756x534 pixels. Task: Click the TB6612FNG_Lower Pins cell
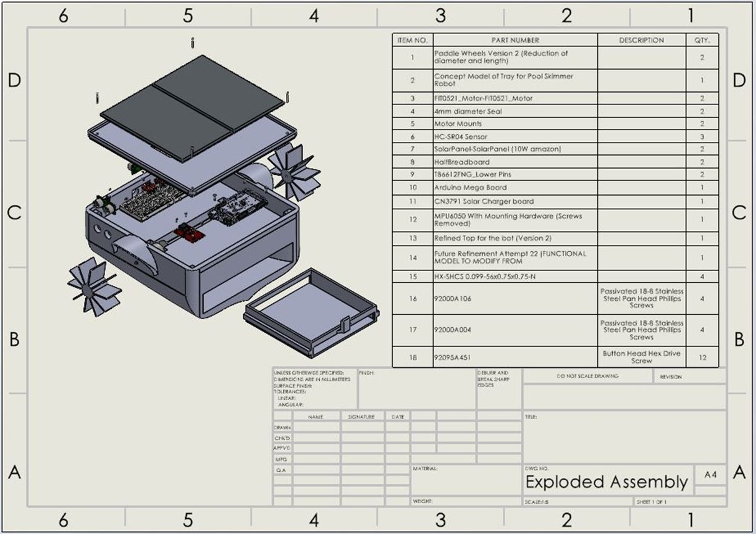click(x=515, y=175)
